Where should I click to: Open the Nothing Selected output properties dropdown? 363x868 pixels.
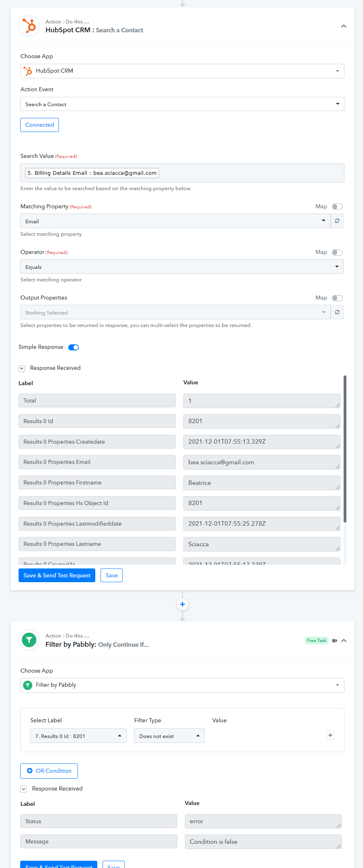[x=176, y=312]
